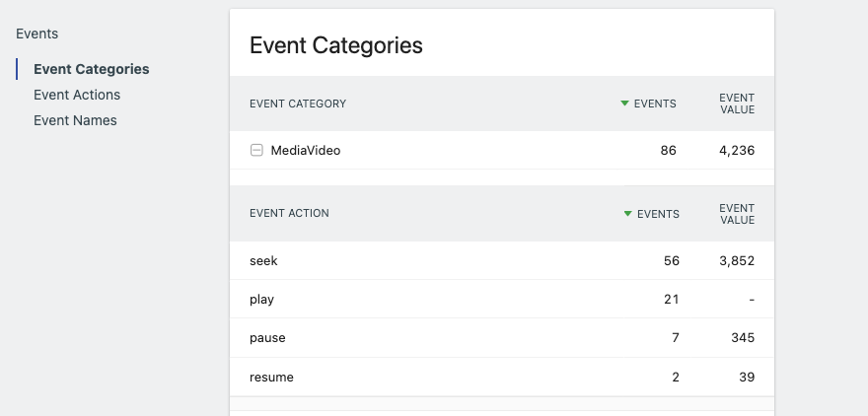This screenshot has height=416, width=868.
Task: Choose the resume action row
Action: (x=271, y=377)
